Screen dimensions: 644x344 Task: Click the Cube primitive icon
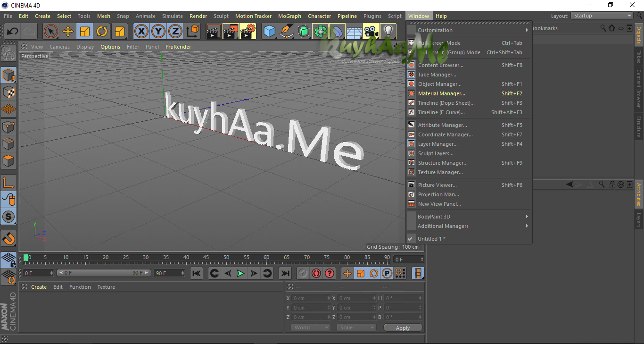[x=269, y=32]
